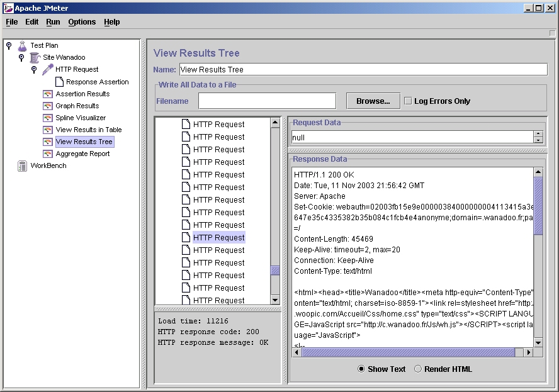This screenshot has height=392, width=559.
Task: Click the Response Assertion document icon
Action: (x=59, y=82)
